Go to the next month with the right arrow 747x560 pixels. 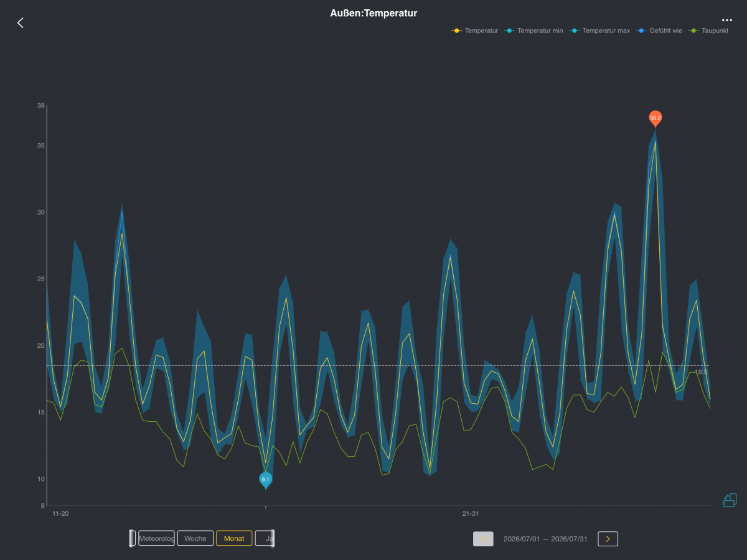point(608,539)
